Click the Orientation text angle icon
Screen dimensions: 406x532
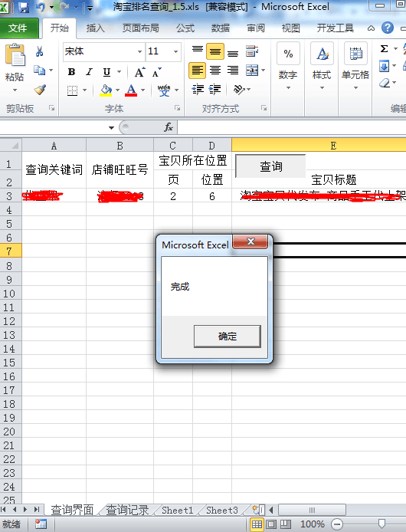click(x=239, y=90)
